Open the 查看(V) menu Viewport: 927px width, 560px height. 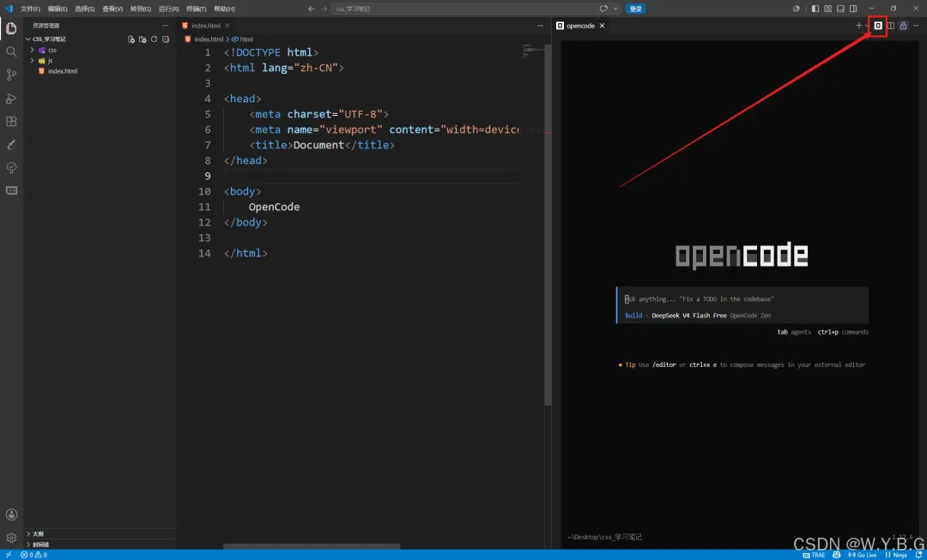coord(112,9)
